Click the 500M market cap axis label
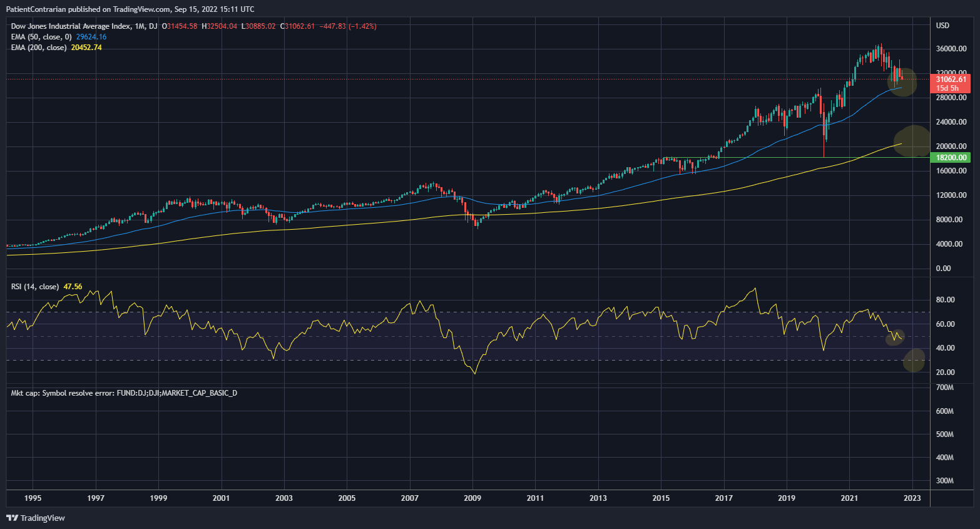Viewport: 980px width, 529px height. pos(944,434)
